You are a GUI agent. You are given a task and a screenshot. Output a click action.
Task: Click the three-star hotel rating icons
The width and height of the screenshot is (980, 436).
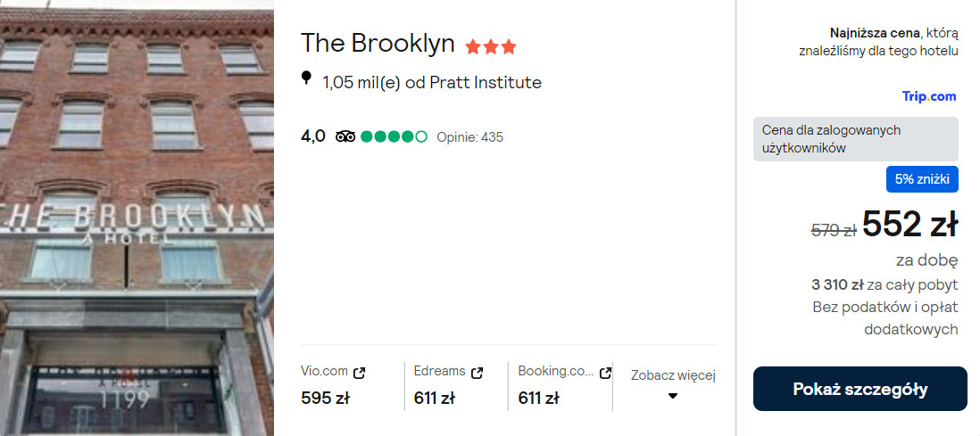[x=490, y=46]
